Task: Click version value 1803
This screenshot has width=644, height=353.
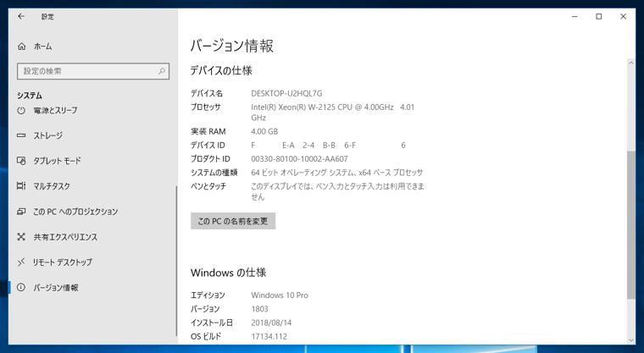Action: 259,309
